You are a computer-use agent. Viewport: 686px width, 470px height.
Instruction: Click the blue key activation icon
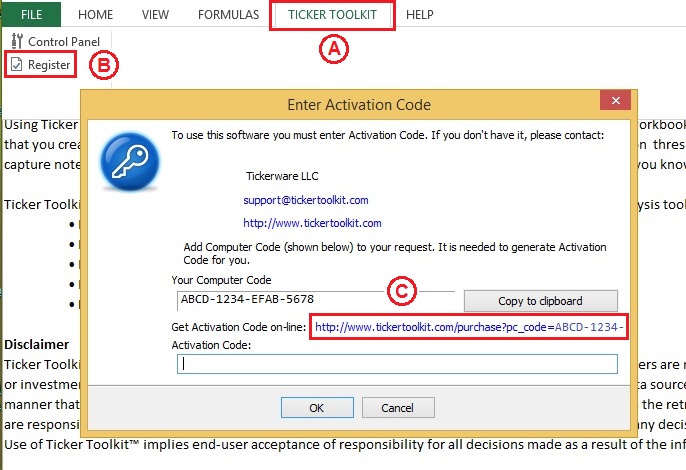click(x=130, y=162)
